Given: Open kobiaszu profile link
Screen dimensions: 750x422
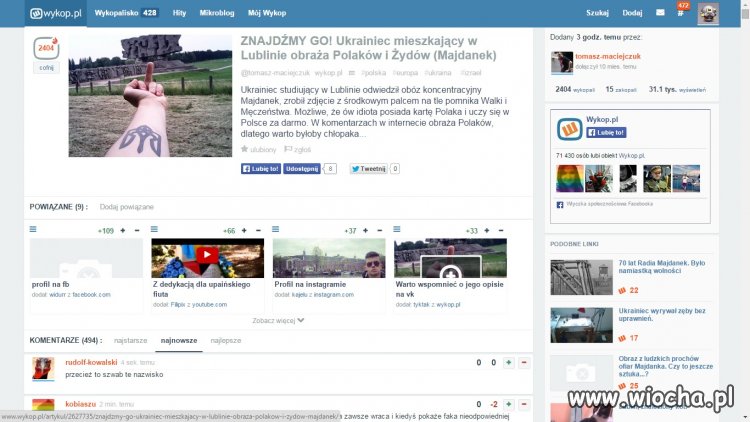Looking at the screenshot, I should point(80,404).
